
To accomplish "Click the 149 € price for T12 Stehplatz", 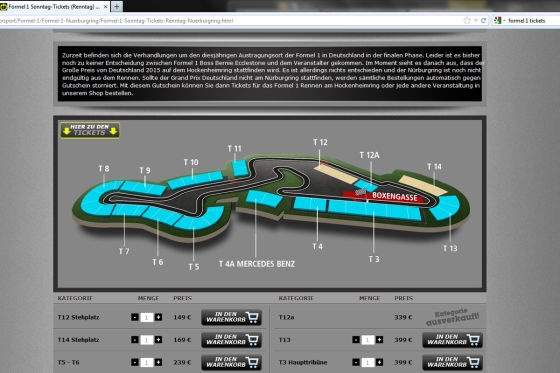I will (x=182, y=317).
